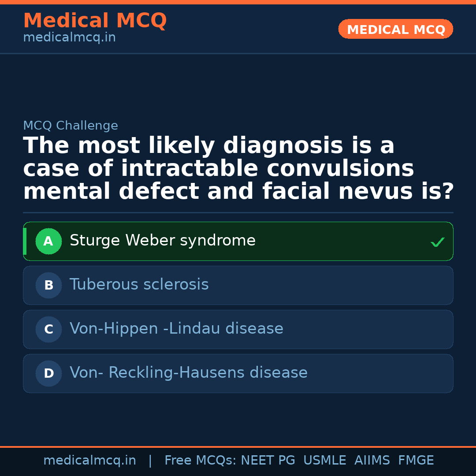Choose the Tuberous sclerosis answer
Viewport: 476px width, 476px height.
click(139, 285)
